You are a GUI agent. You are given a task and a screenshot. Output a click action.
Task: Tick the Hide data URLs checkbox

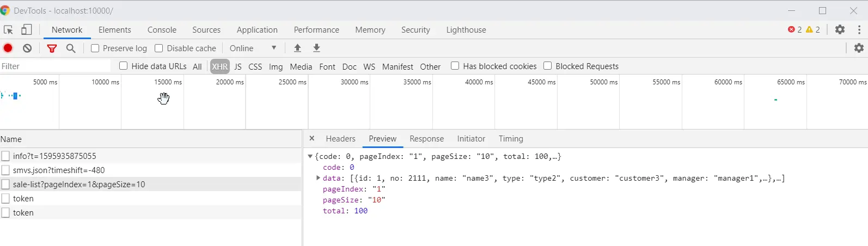point(124,66)
